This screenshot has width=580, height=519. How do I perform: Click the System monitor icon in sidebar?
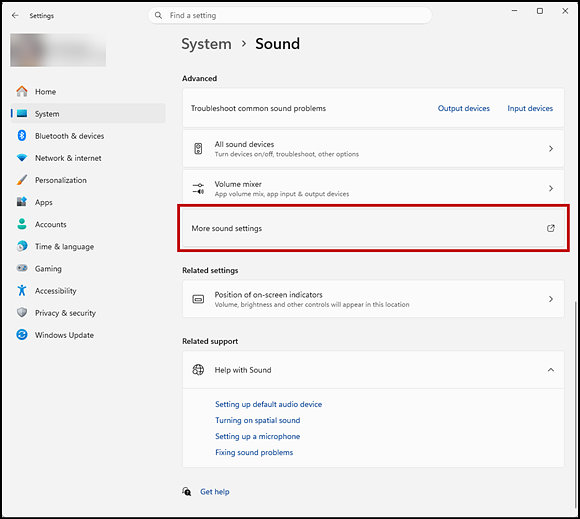click(x=22, y=114)
